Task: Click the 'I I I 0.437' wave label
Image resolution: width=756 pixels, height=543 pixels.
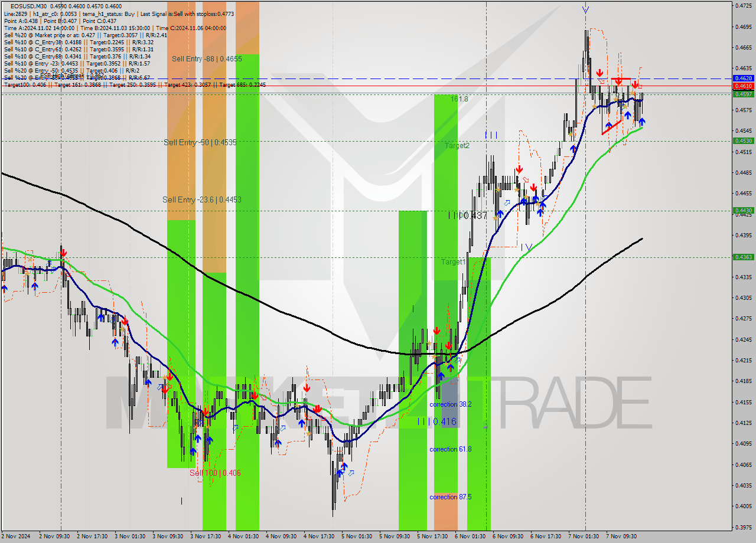Action: pos(467,216)
